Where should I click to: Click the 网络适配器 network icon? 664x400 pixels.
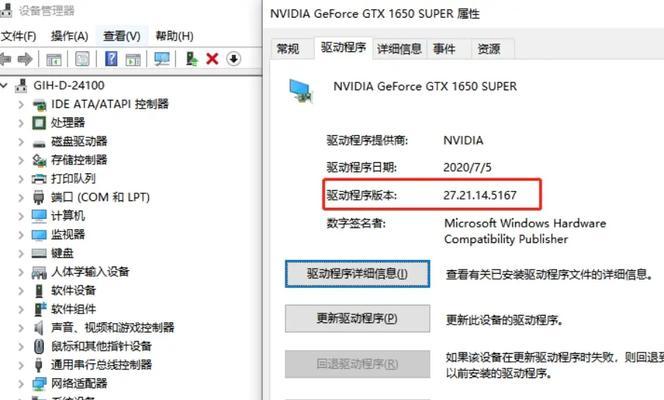(39, 384)
